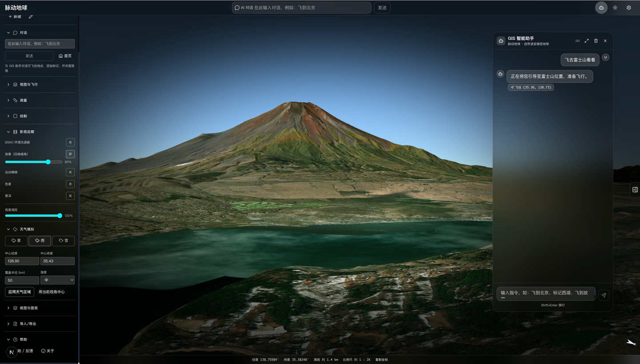Open settings via the gear icon

tap(629, 8)
